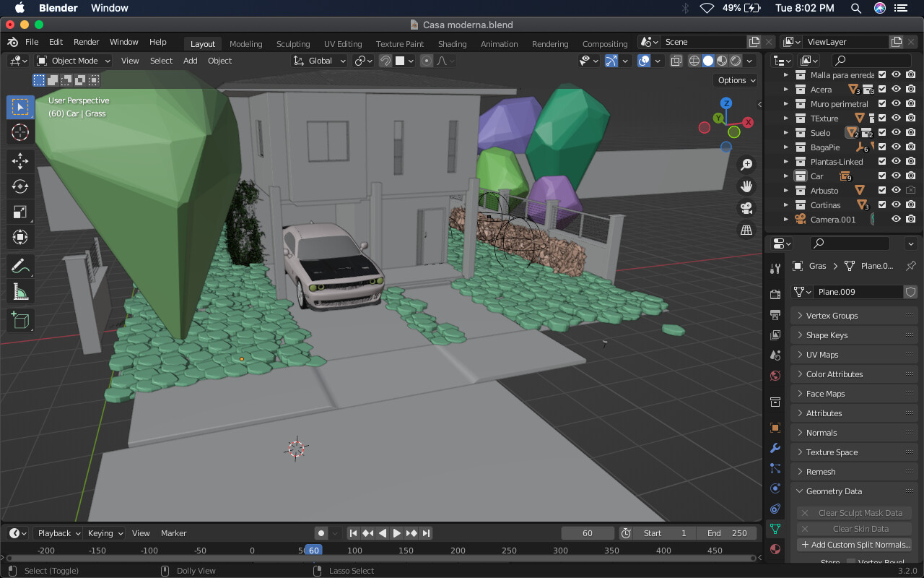Activate the Rotate tool
This screenshot has height=578, width=924.
20,186
